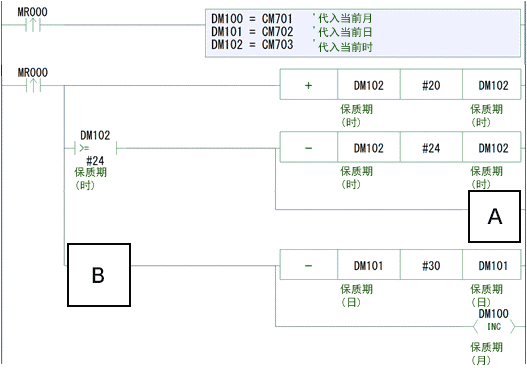Viewport: 527px width, 368px height.
Task: Click the minus operator of DM102 subtraction block
Action: pyautogui.click(x=308, y=148)
